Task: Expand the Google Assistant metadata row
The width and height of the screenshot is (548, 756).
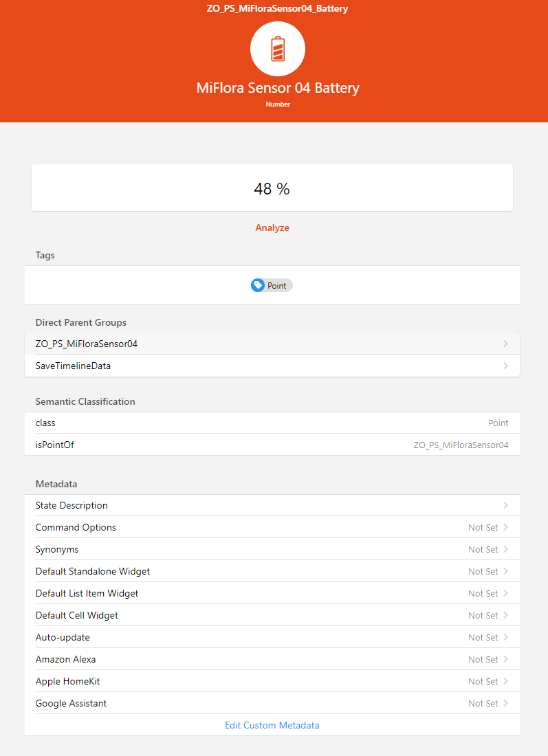Action: [272, 703]
